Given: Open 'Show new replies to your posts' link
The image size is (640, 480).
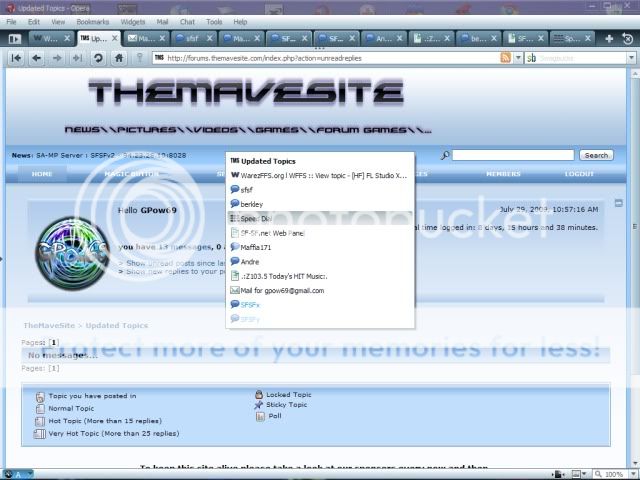Looking at the screenshot, I should pos(176,272).
